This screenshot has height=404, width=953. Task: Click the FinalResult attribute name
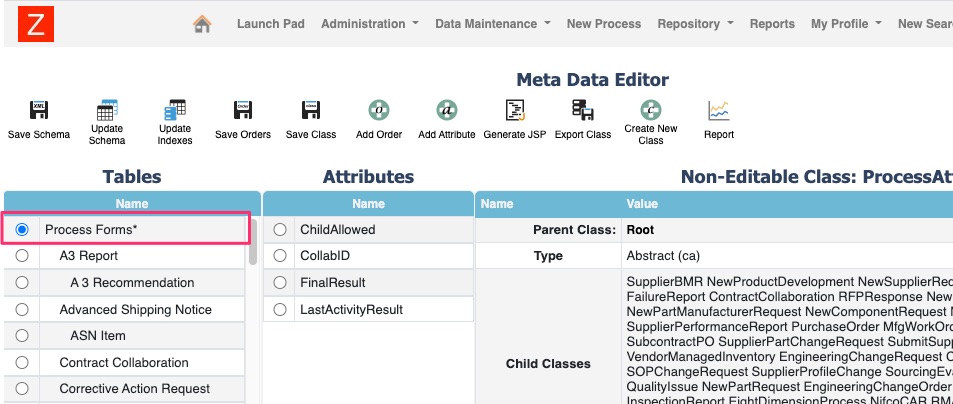[x=333, y=282]
